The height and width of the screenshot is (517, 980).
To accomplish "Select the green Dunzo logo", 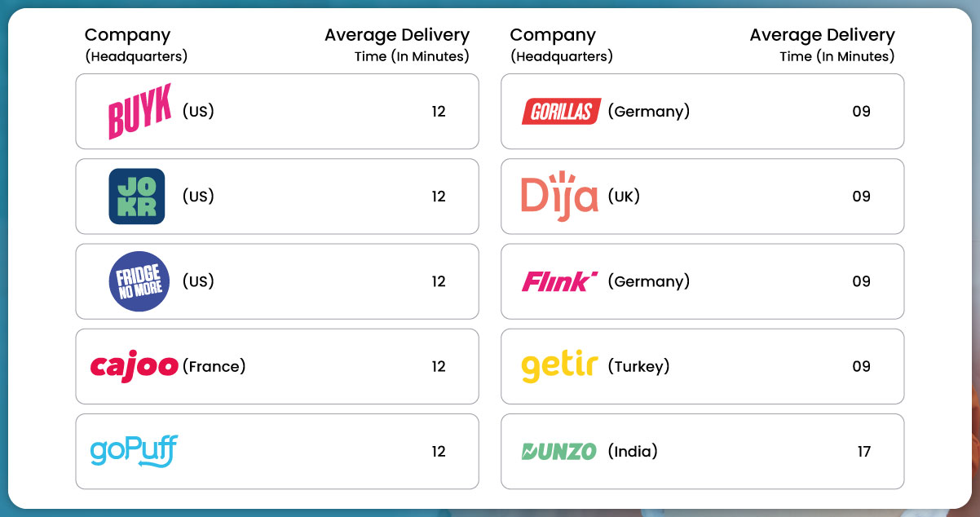I will (x=559, y=451).
